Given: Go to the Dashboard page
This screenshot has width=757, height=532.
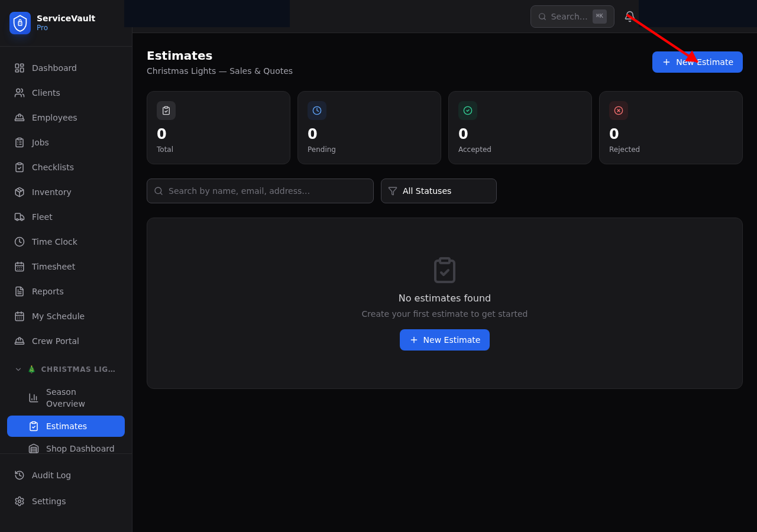Looking at the screenshot, I should click(54, 68).
